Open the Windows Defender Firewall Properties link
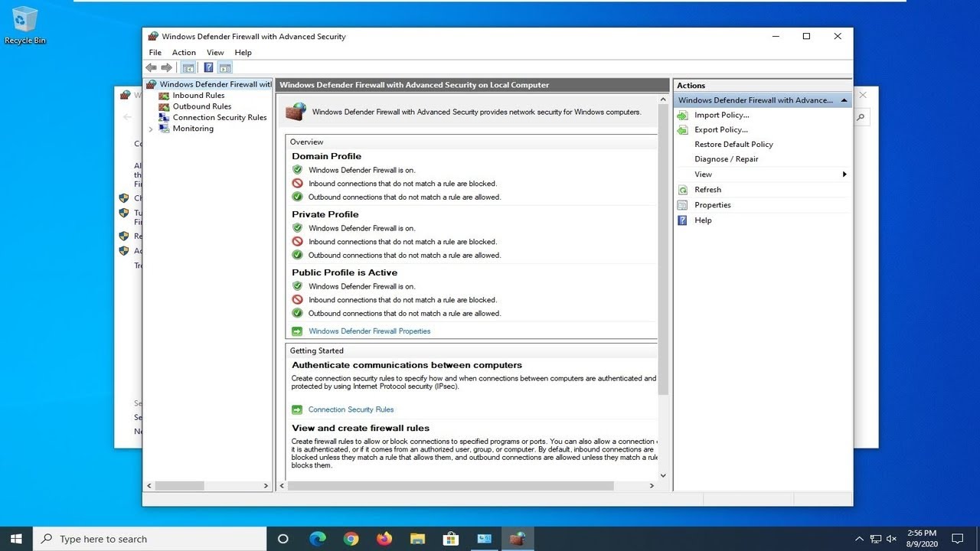The height and width of the screenshot is (551, 980). point(369,331)
